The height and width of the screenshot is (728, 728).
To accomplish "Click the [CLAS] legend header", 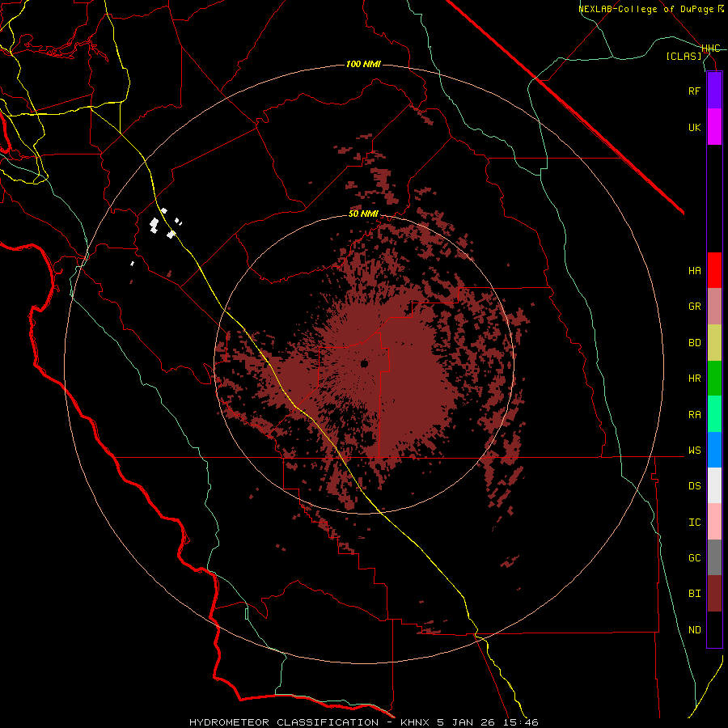I will coord(684,57).
